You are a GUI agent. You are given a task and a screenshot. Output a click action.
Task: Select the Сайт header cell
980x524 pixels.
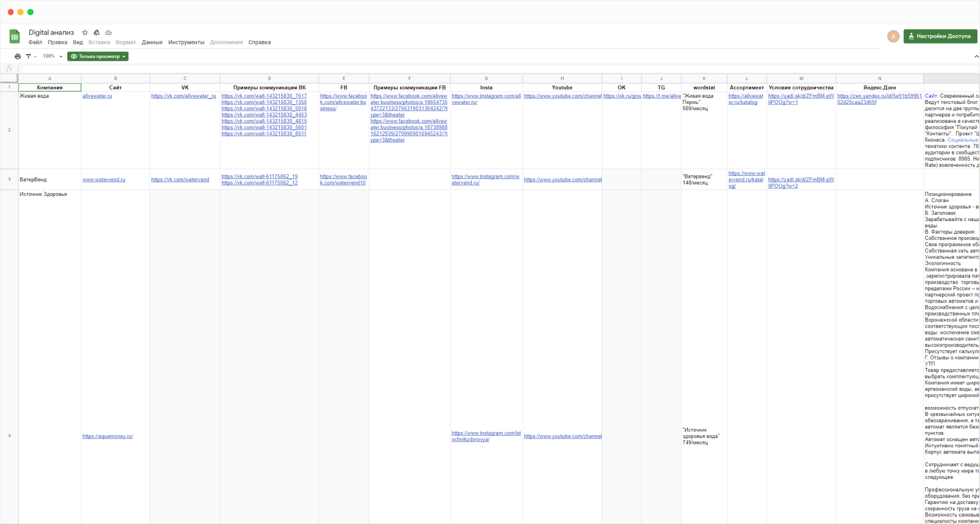coord(115,88)
